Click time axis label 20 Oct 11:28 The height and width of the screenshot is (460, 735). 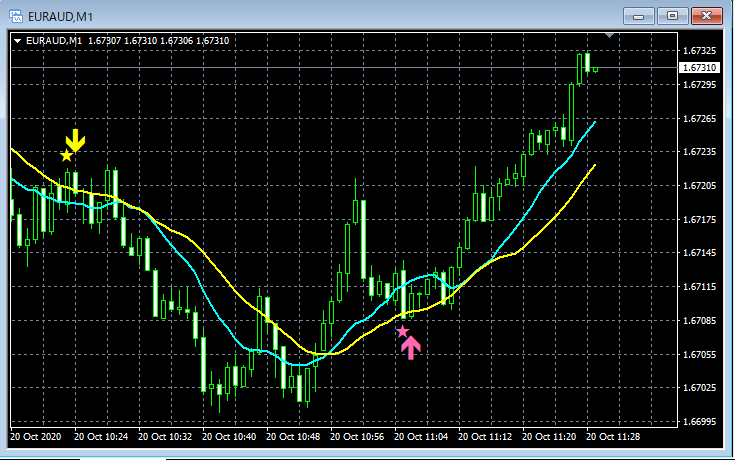coord(613,437)
